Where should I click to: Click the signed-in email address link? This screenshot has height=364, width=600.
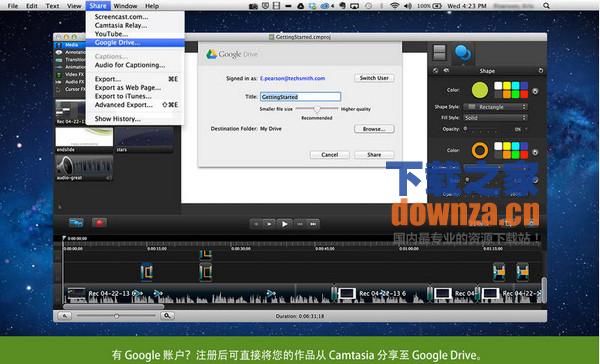292,78
